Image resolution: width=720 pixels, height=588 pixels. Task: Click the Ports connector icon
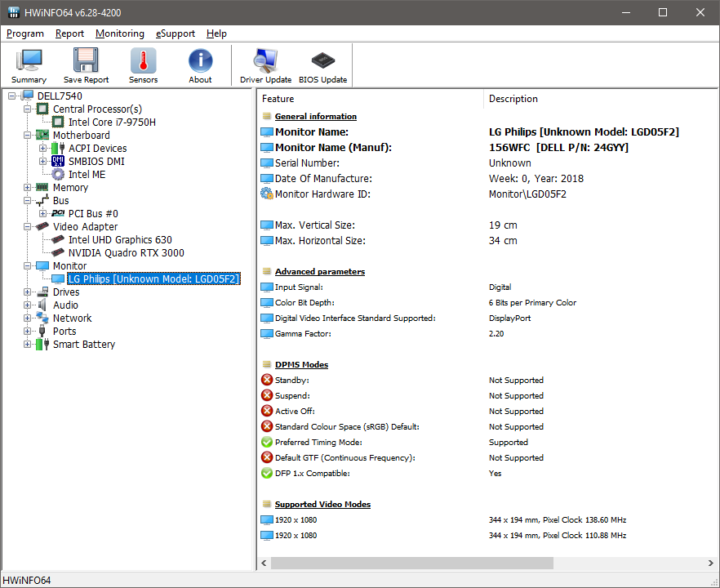click(42, 331)
